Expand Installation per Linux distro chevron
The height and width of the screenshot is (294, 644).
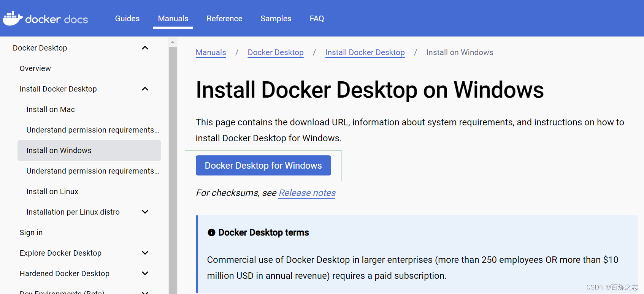145,212
